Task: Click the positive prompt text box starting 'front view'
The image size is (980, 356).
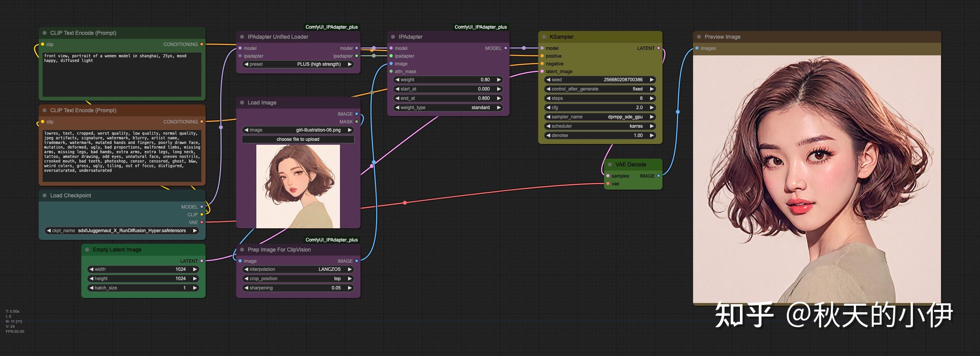Action: pyautogui.click(x=122, y=74)
